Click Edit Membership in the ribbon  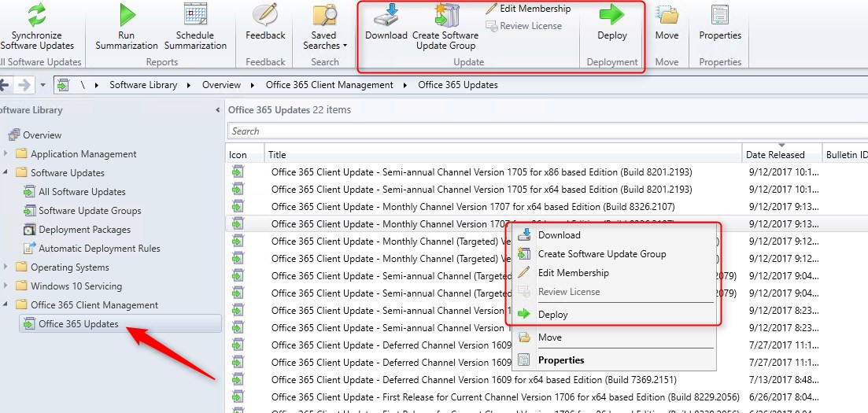pos(529,9)
